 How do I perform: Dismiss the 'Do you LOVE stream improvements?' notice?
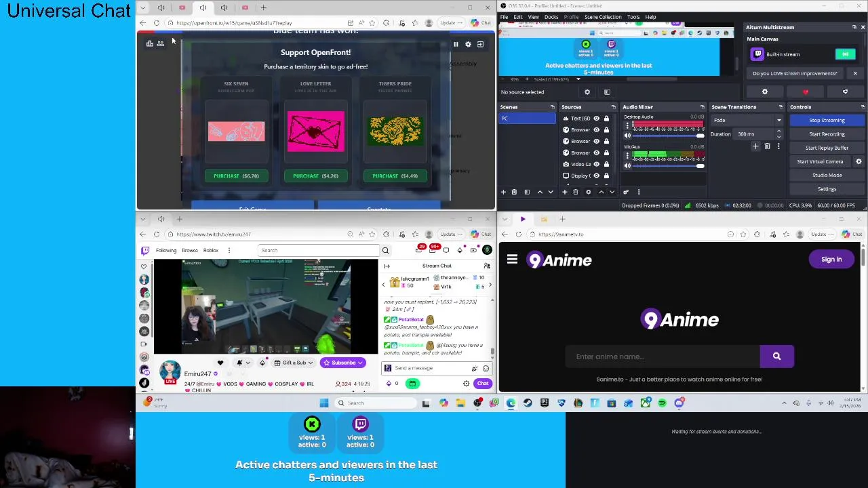point(855,73)
